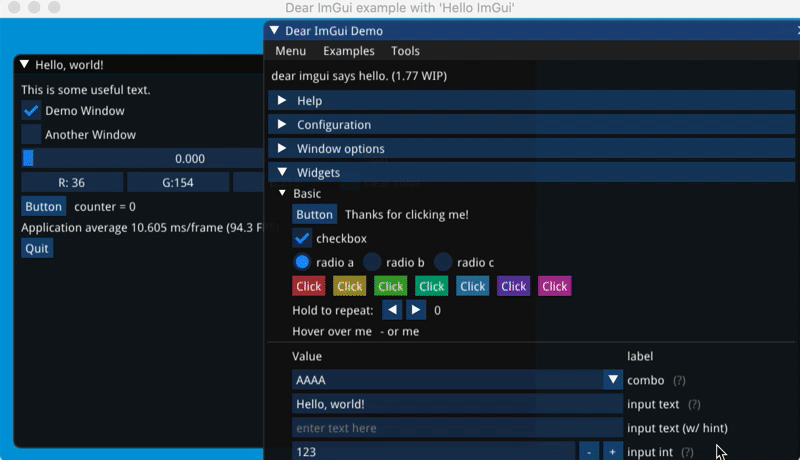Open the Tools menu
Viewport: 800px width, 460px height.
coord(405,51)
